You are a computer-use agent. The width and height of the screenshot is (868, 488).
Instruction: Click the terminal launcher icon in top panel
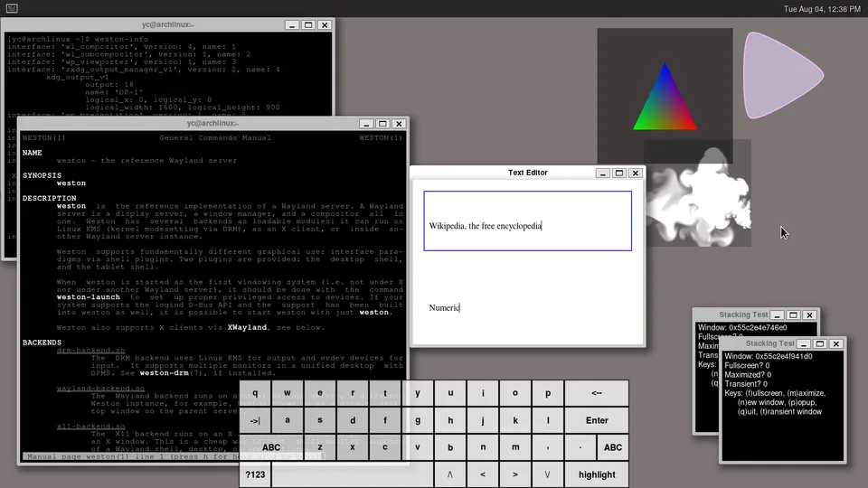(12, 8)
